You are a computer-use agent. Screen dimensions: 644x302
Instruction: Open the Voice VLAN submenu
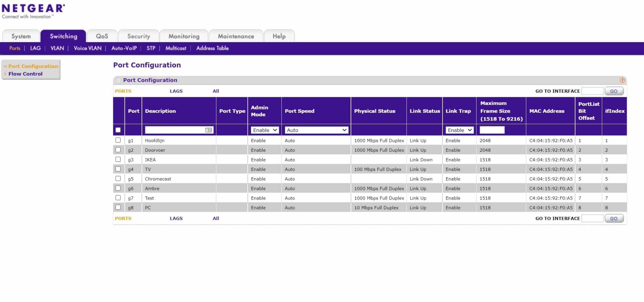tap(87, 48)
